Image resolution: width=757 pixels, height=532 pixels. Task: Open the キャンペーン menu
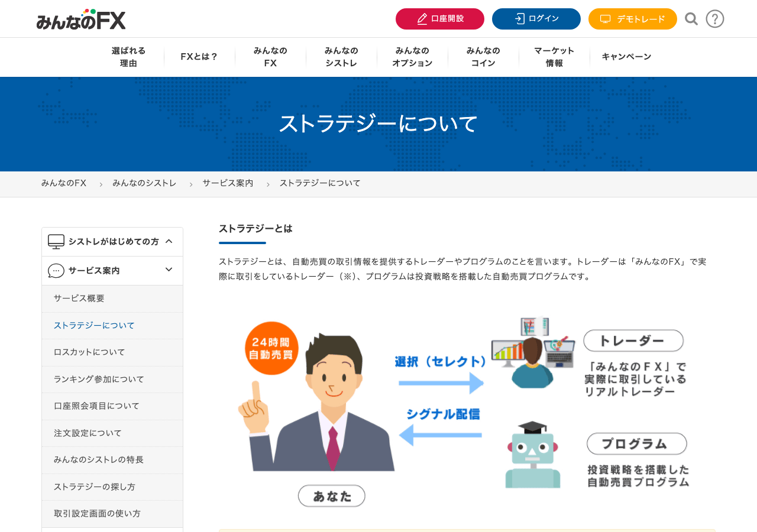click(x=626, y=57)
